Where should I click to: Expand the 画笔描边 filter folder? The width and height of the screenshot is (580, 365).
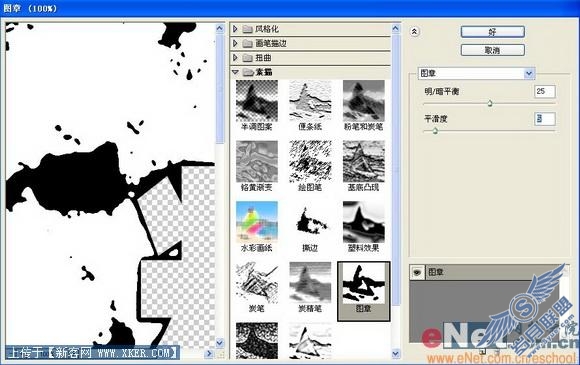[x=235, y=43]
